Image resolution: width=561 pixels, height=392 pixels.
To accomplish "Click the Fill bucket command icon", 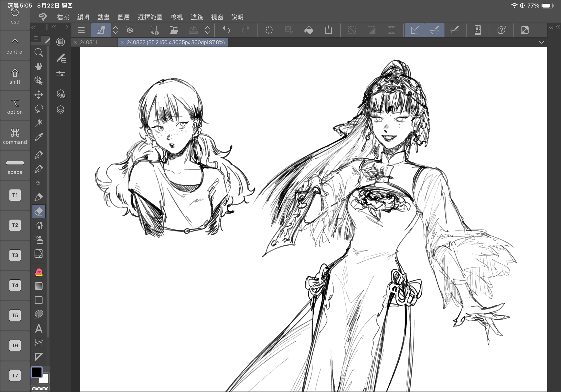I will pyautogui.click(x=309, y=30).
